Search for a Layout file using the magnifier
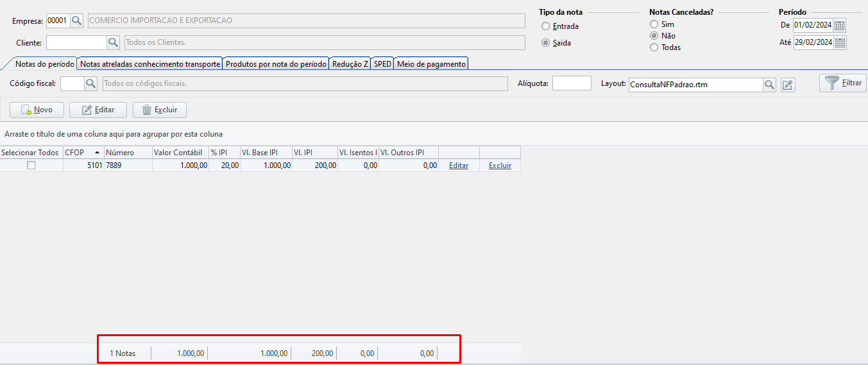868x365 pixels. pyautogui.click(x=769, y=85)
